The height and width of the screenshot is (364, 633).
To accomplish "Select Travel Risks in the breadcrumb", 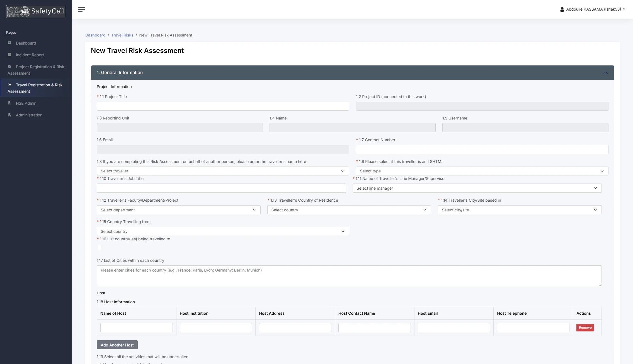I will 122,35.
